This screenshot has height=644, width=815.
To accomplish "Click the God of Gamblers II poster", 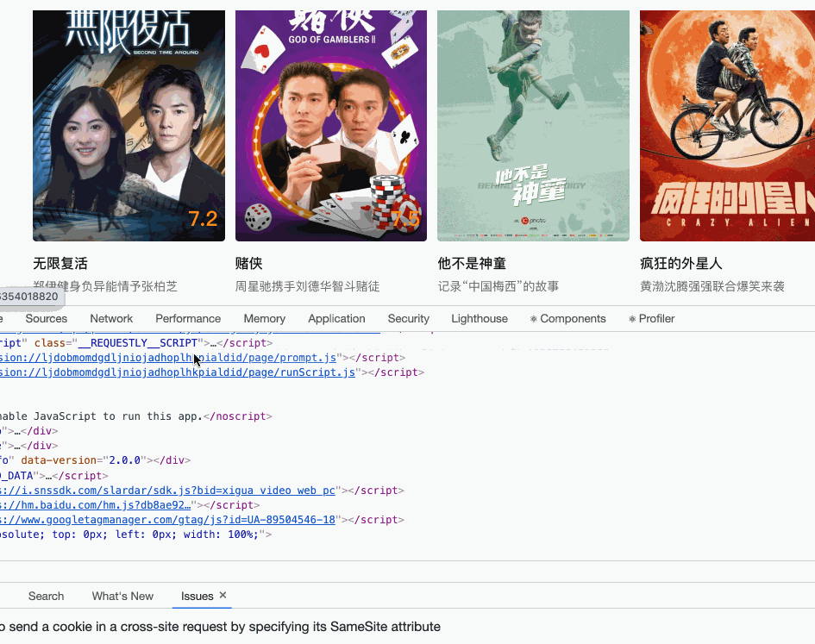I will point(331,126).
